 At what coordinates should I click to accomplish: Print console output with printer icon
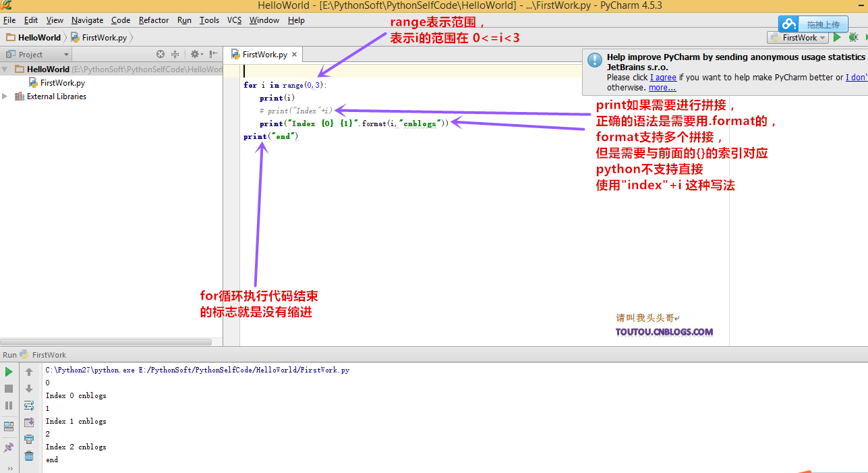point(29,439)
